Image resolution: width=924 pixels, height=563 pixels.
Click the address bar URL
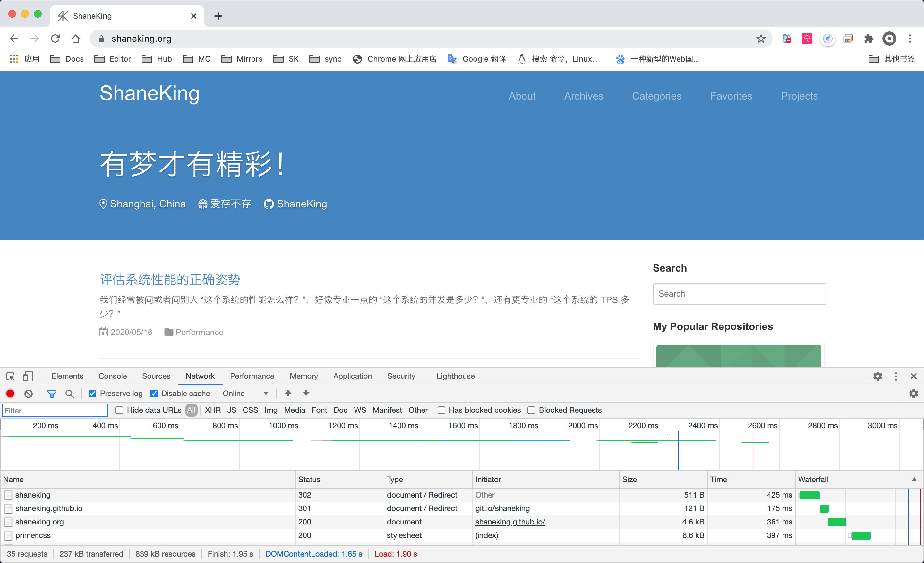(141, 39)
